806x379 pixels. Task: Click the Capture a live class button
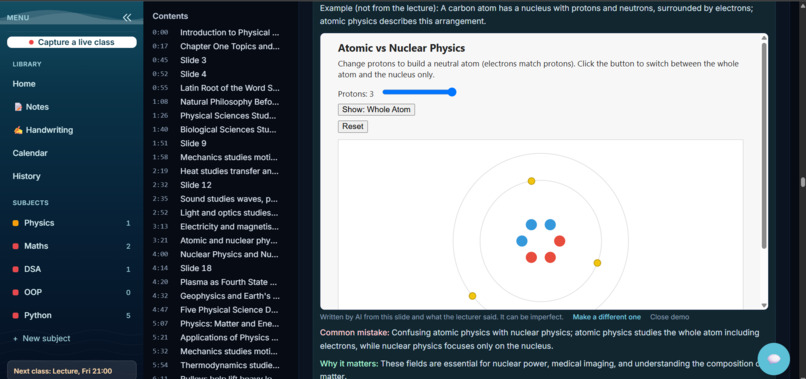point(72,42)
